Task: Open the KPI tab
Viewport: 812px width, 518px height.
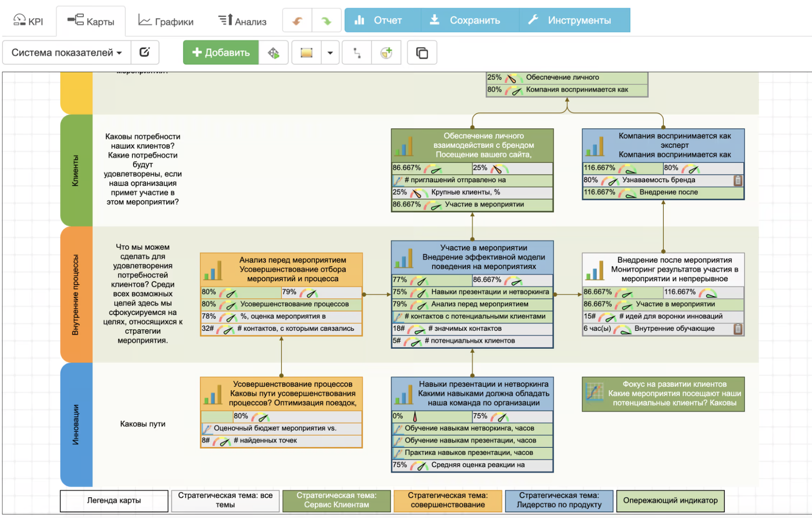Action: click(x=28, y=21)
